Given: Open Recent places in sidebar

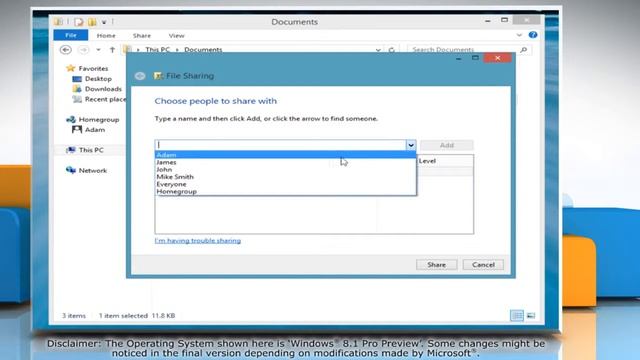Looking at the screenshot, I should pos(105,99).
